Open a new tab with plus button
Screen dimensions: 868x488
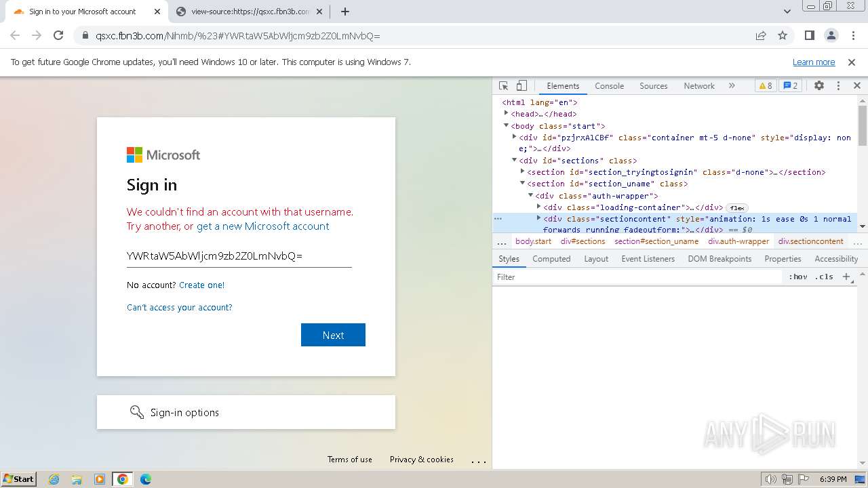pyautogui.click(x=345, y=12)
